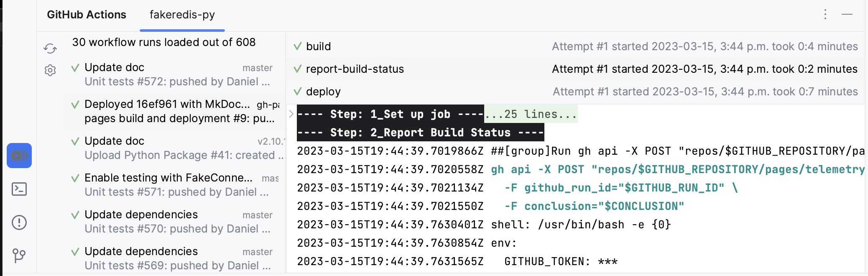The height and width of the screenshot is (276, 868).
Task: Click the gh-pages branch label of deployment run
Action: [x=268, y=105]
